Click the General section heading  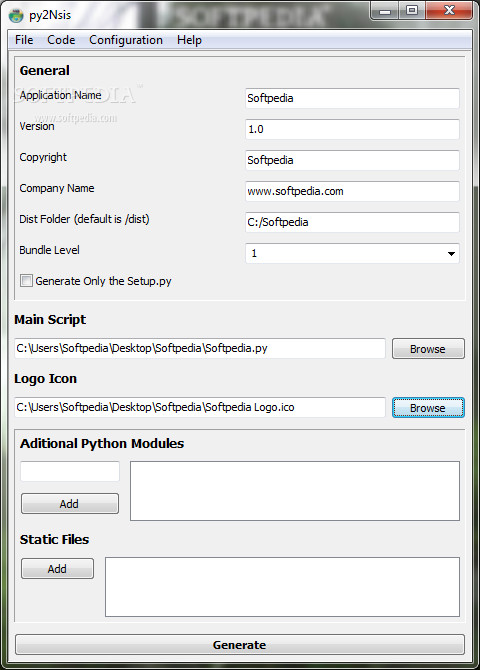tap(44, 71)
